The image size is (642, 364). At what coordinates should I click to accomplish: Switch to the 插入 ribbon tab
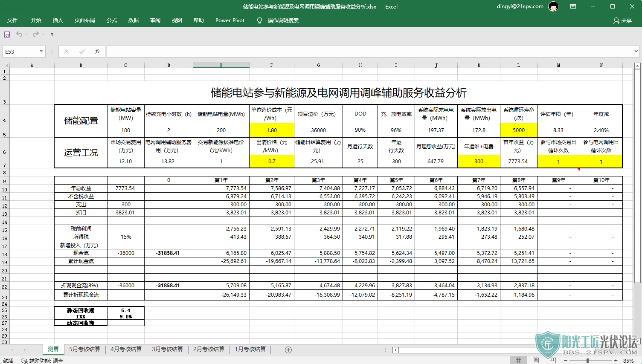[x=58, y=20]
